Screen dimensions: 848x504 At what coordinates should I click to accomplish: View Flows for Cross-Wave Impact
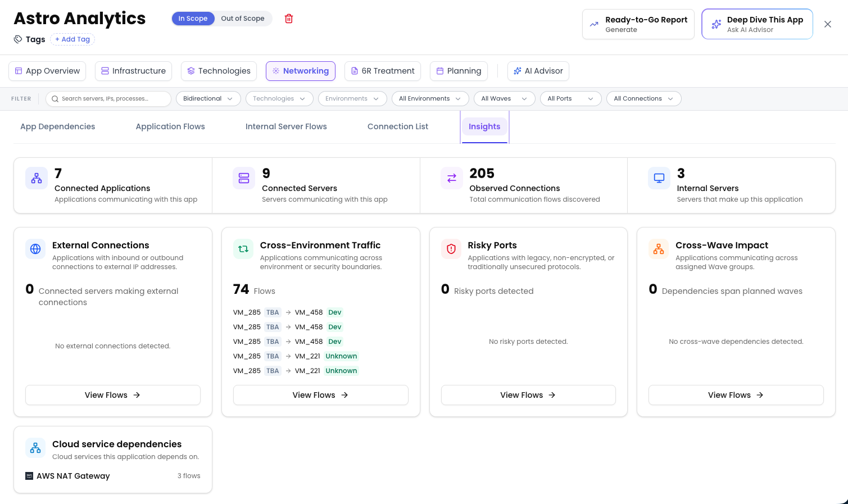(x=736, y=395)
